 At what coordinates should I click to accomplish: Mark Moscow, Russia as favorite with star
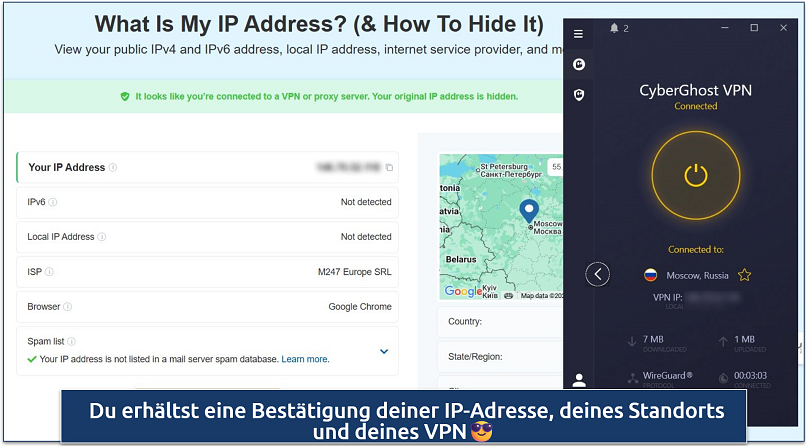744,275
